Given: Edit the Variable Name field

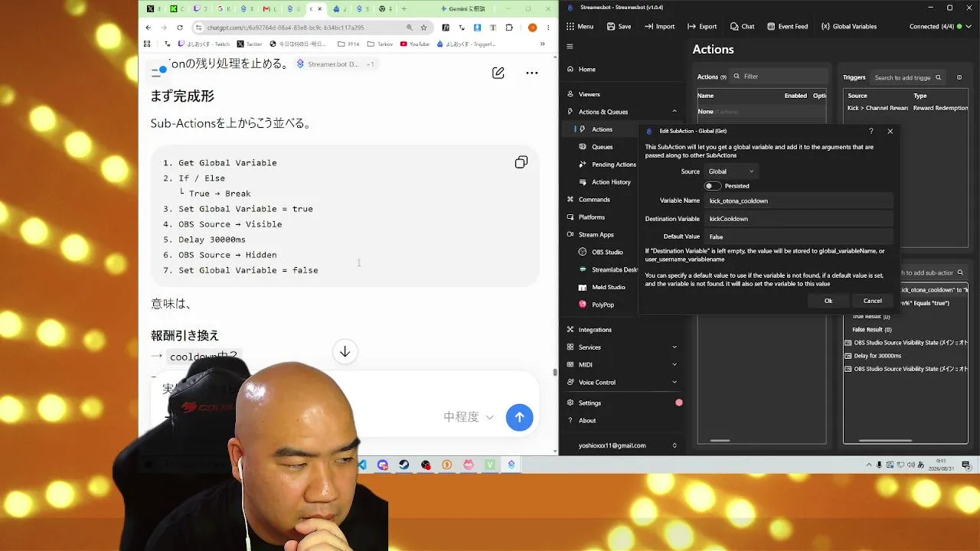Looking at the screenshot, I should [799, 201].
